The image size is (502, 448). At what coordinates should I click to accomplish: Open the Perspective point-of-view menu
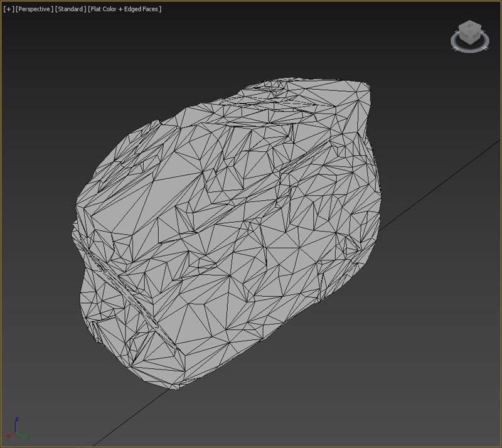point(33,9)
